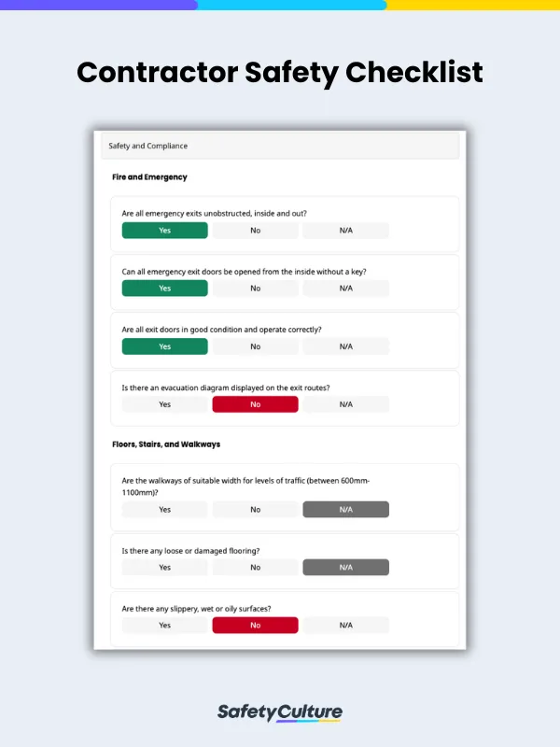Viewport: 560px width, 747px height.
Task: Select Yes for exit doors operating correctly
Action: click(163, 345)
